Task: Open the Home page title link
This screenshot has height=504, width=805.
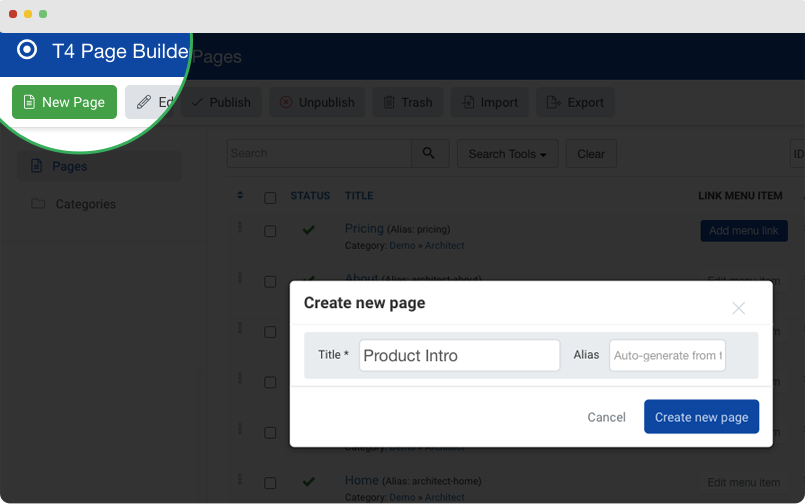Action: pos(361,480)
